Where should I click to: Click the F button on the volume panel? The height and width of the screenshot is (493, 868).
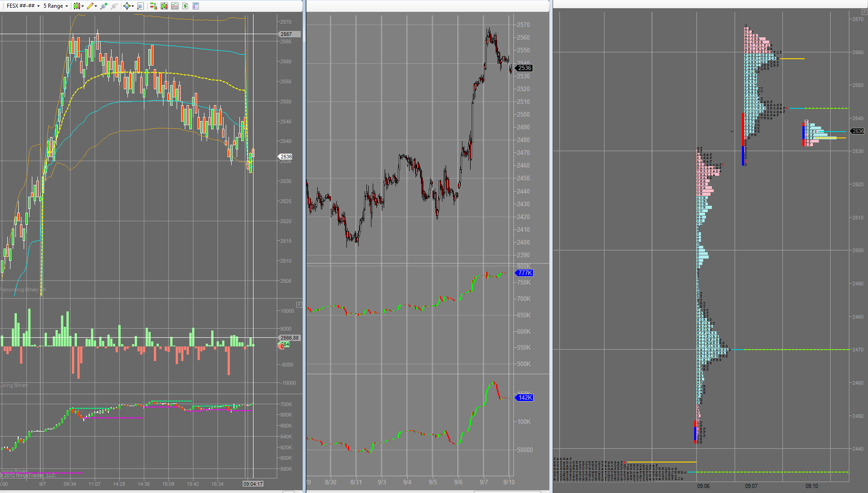[x=299, y=305]
